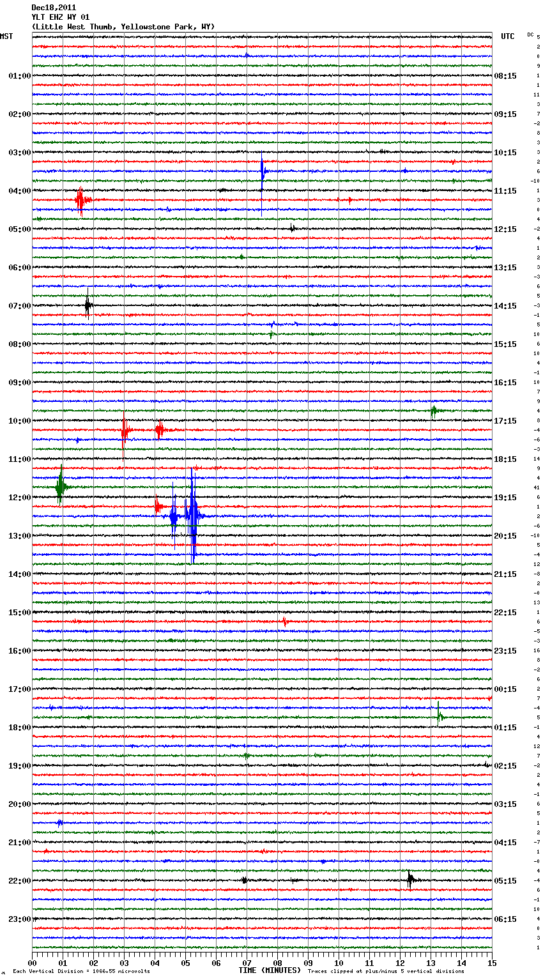The image size is (543, 980).
Task: Click the 15 minute axis tick label
Action: click(492, 963)
